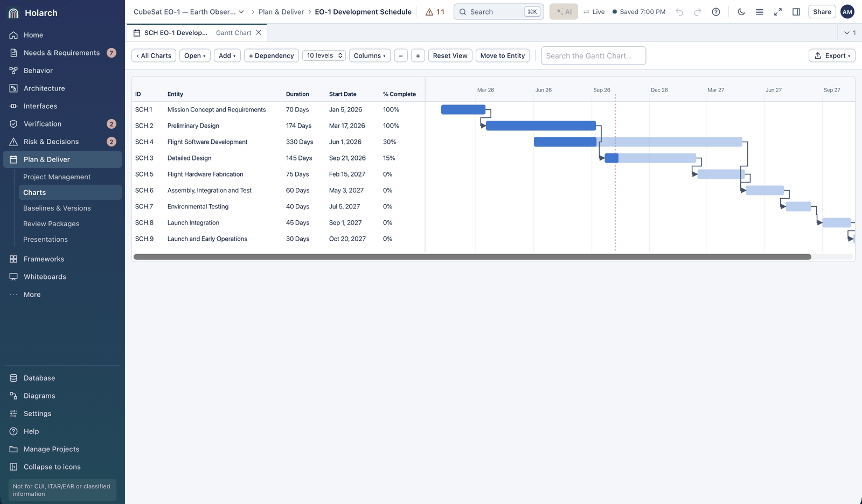The height and width of the screenshot is (504, 862).
Task: Select Project Management subitem
Action: click(70, 177)
